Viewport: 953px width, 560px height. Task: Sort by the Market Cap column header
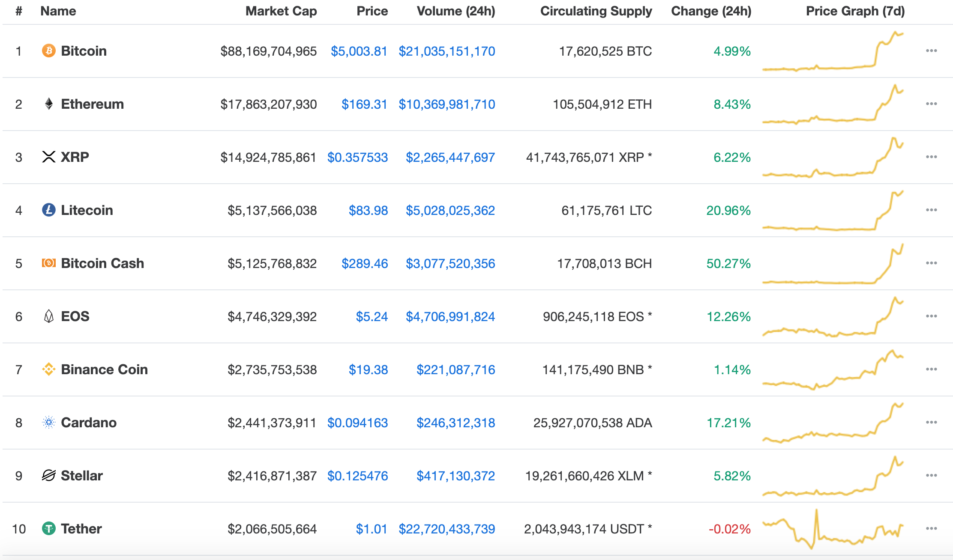coord(281,11)
